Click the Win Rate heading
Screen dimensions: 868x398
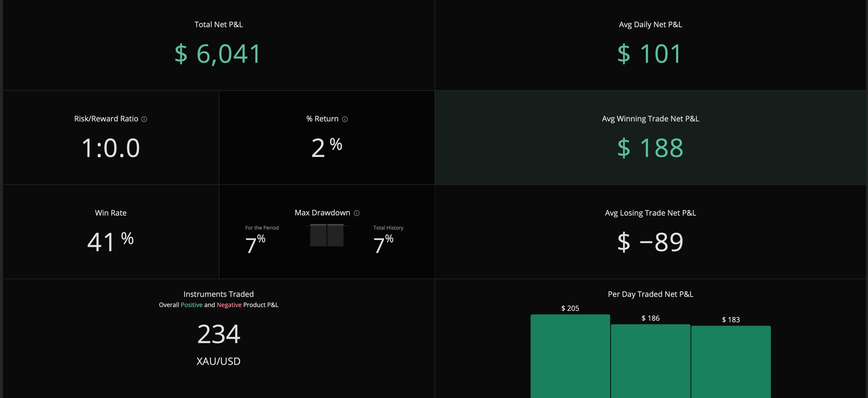click(x=111, y=213)
